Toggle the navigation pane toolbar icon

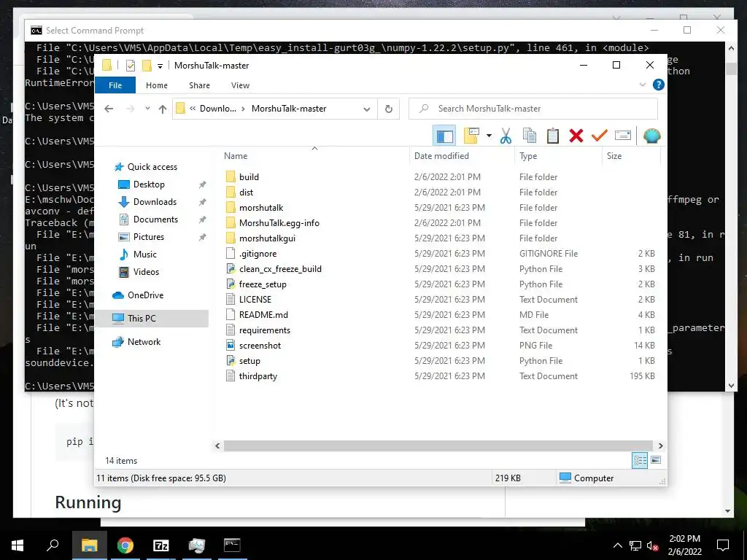pyautogui.click(x=444, y=136)
